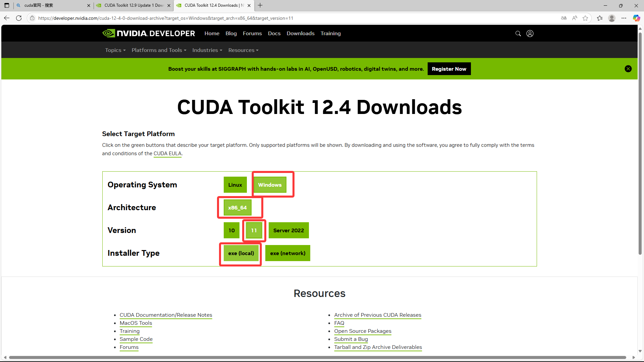Click the scroll down arrow of vertical scrollbar
The width and height of the screenshot is (644, 362).
pyautogui.click(x=640, y=351)
